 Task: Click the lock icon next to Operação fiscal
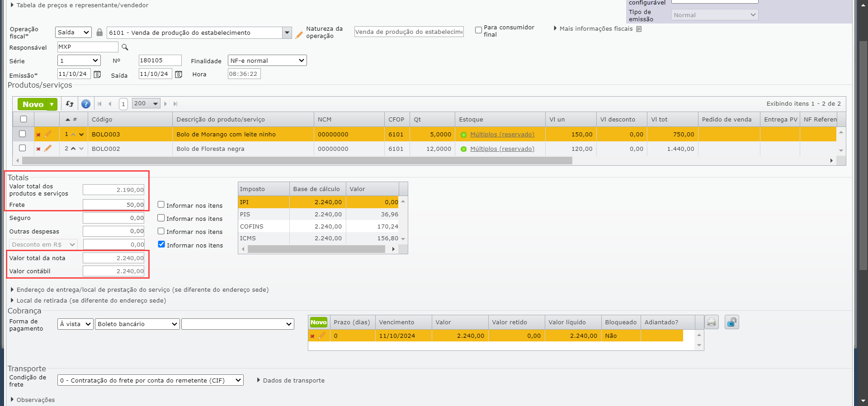pos(99,33)
